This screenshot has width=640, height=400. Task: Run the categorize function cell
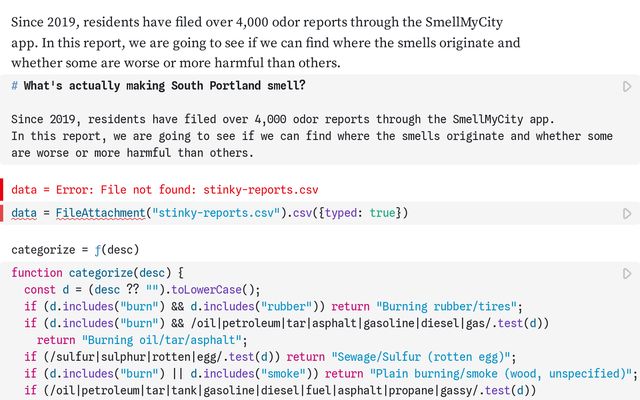[x=627, y=273]
